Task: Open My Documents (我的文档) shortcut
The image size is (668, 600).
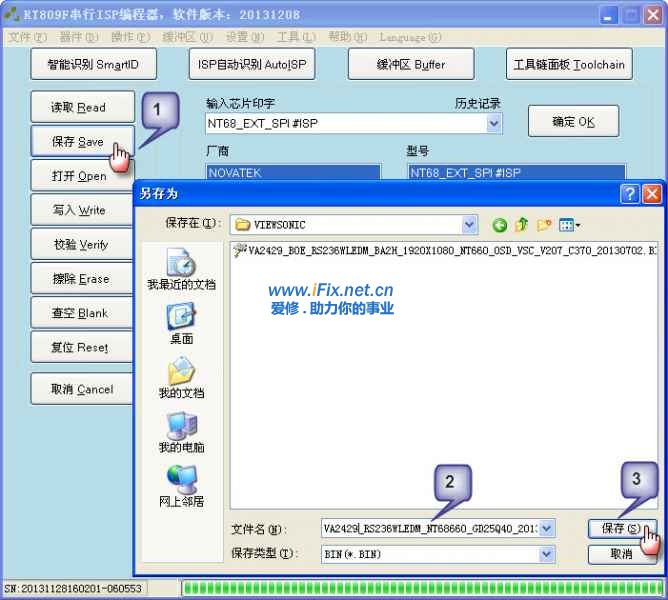Action: (x=181, y=377)
